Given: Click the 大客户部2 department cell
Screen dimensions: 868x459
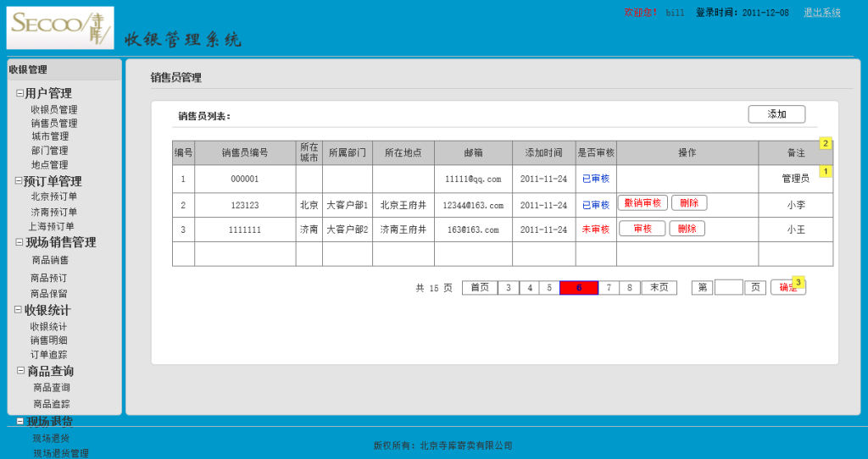Looking at the screenshot, I should pyautogui.click(x=347, y=229).
